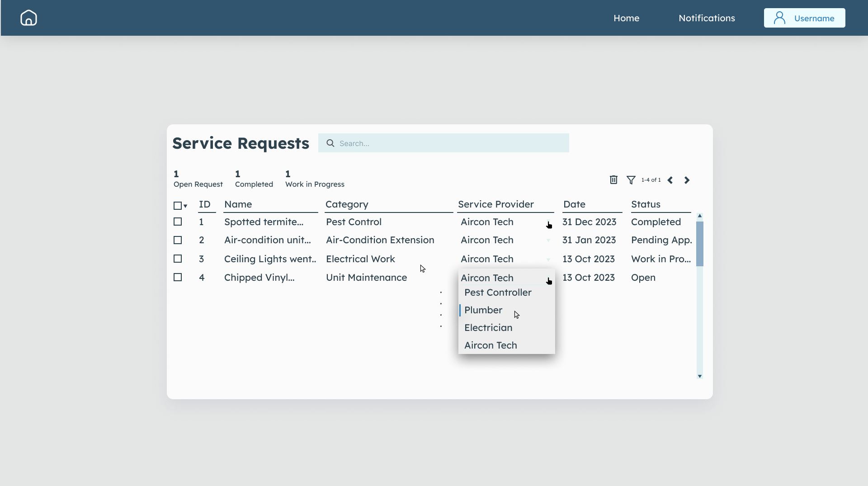Select the home logo in the navbar
The width and height of the screenshot is (868, 486).
28,18
